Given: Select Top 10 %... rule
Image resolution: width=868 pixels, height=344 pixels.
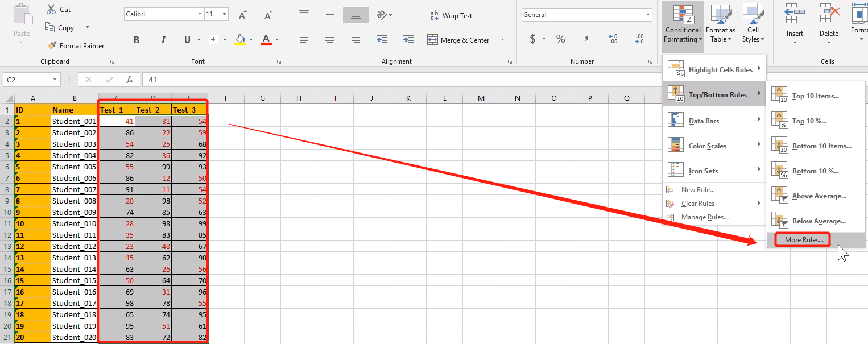Looking at the screenshot, I should tap(816, 121).
